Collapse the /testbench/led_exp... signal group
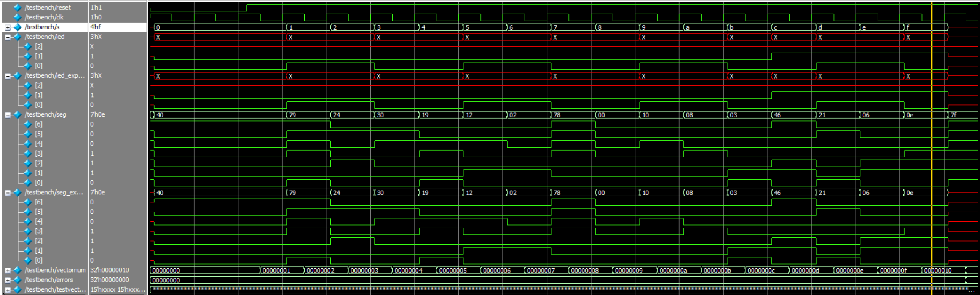The width and height of the screenshot is (980, 295). coord(8,76)
